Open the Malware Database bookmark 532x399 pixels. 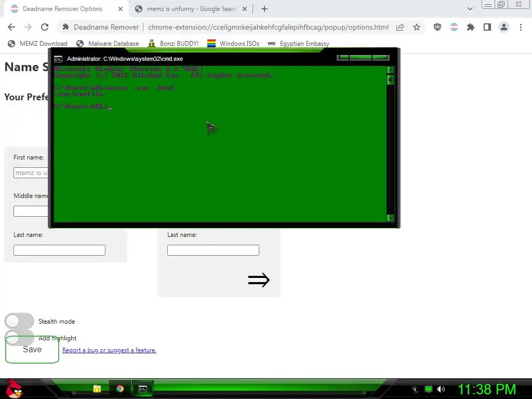tap(108, 44)
